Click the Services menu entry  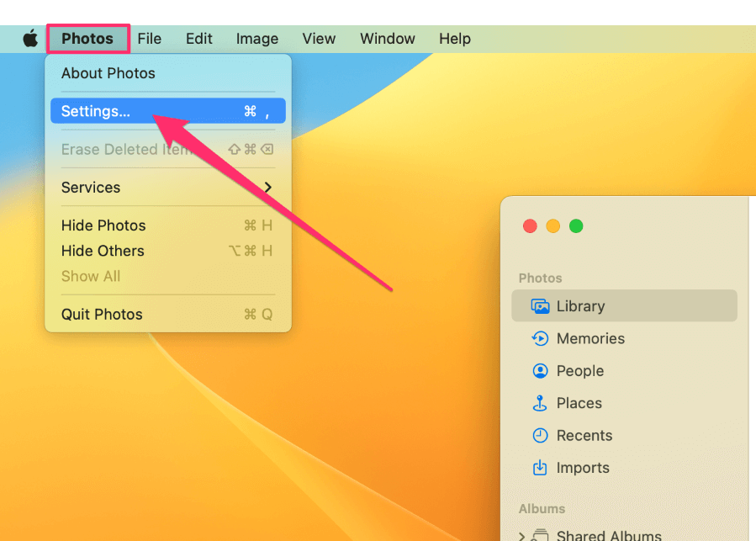pos(168,188)
